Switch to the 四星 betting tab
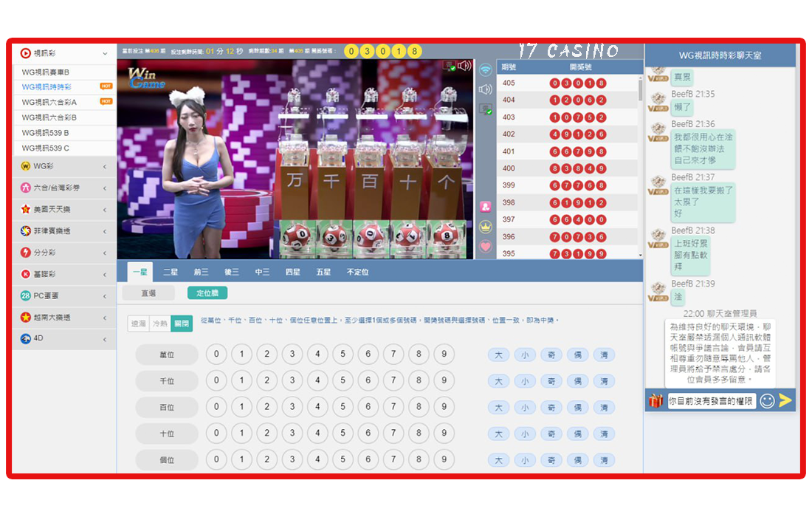The image size is (812, 517). [292, 271]
